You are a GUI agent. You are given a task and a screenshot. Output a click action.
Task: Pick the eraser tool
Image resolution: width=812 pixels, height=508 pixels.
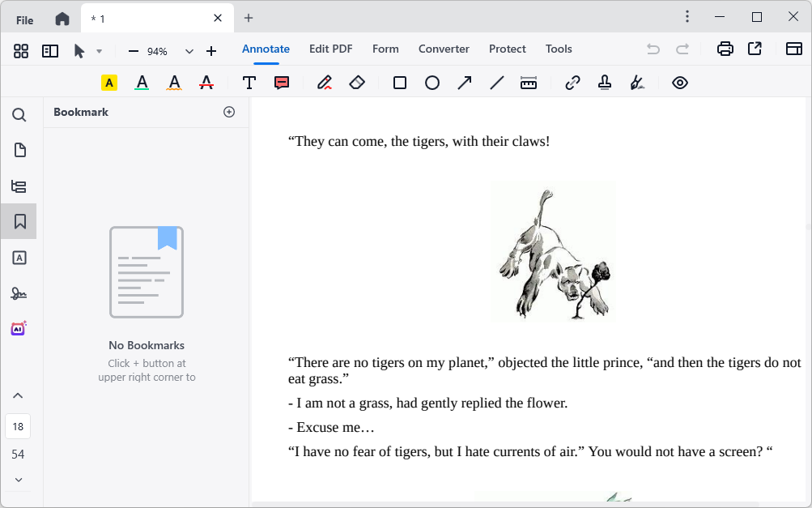click(357, 83)
